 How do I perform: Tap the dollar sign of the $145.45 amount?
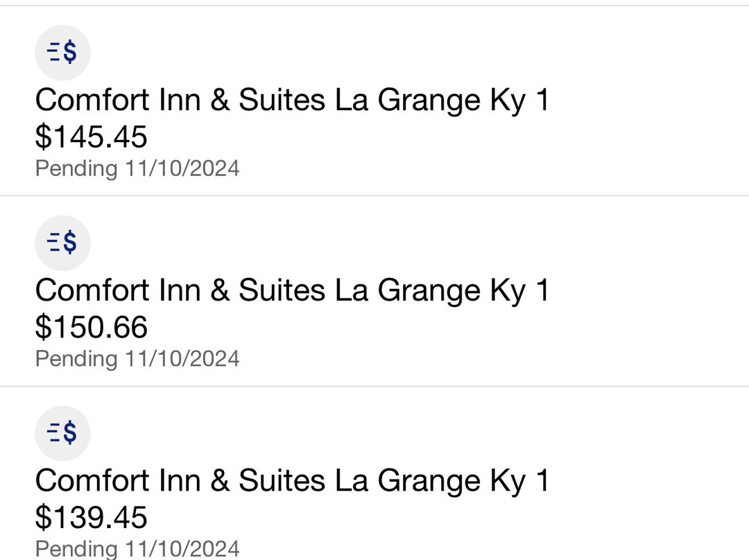click(43, 137)
